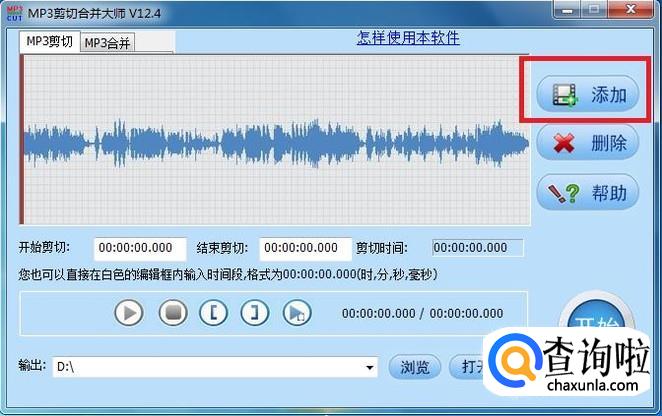Select the MP3剪切 tab
Viewport: 662px width, 416px height.
click(49, 41)
